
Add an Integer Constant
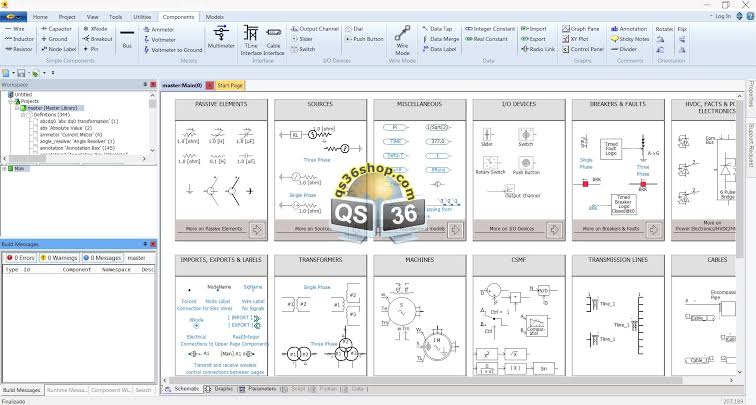tap(490, 29)
